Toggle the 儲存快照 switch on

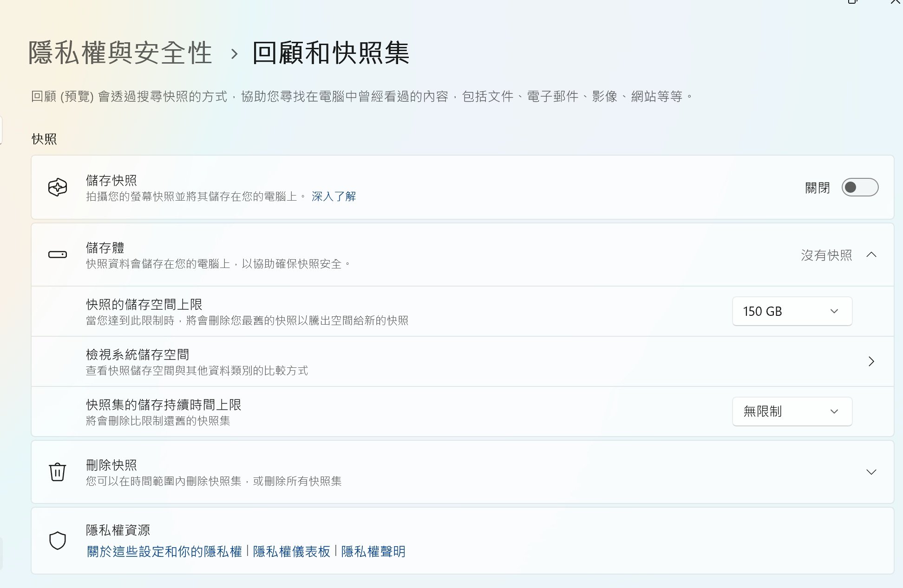859,187
